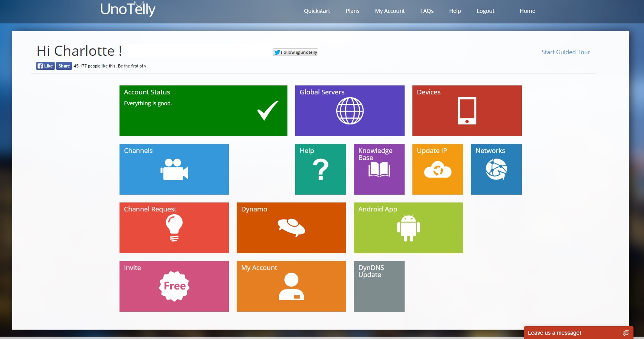Screen dimensions: 644x339
Task: Select Quickstart in the top navigation
Action: click(317, 11)
